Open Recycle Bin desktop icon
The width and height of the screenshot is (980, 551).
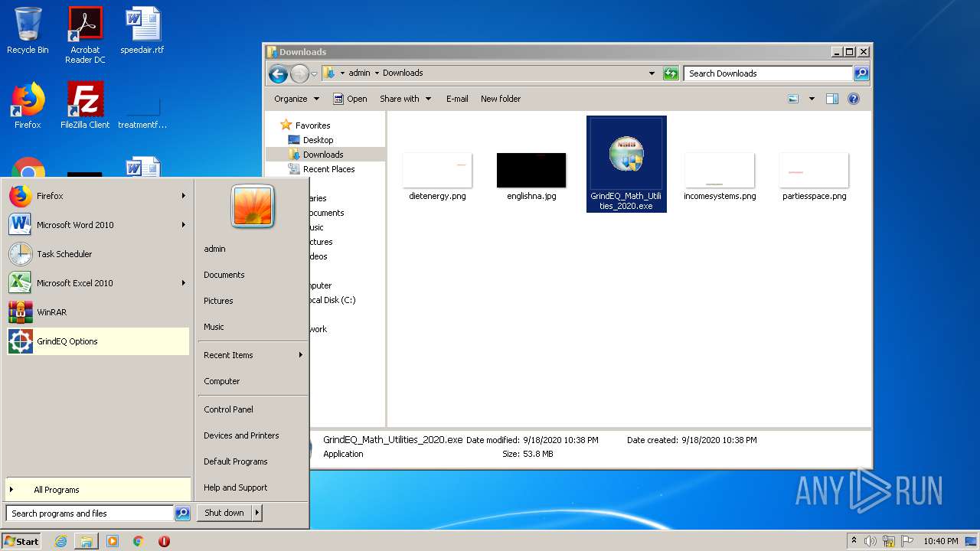pyautogui.click(x=28, y=31)
